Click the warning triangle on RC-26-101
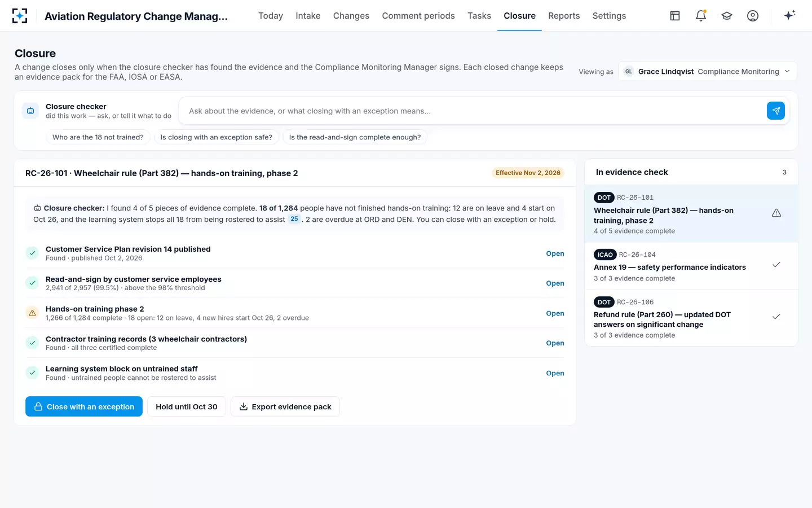 [x=776, y=213]
